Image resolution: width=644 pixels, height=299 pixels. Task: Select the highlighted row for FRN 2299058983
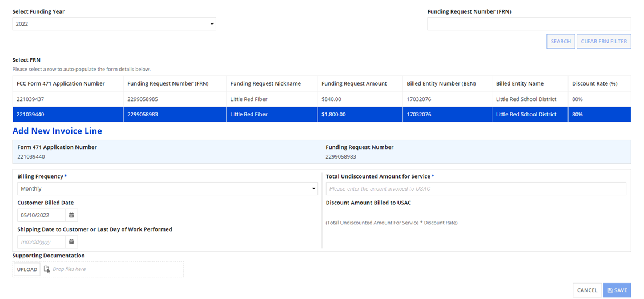[175, 114]
